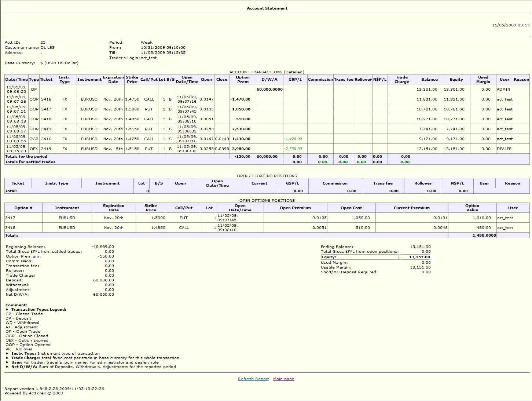
Task: Click the Open Options Positions heading
Action: tap(267, 201)
